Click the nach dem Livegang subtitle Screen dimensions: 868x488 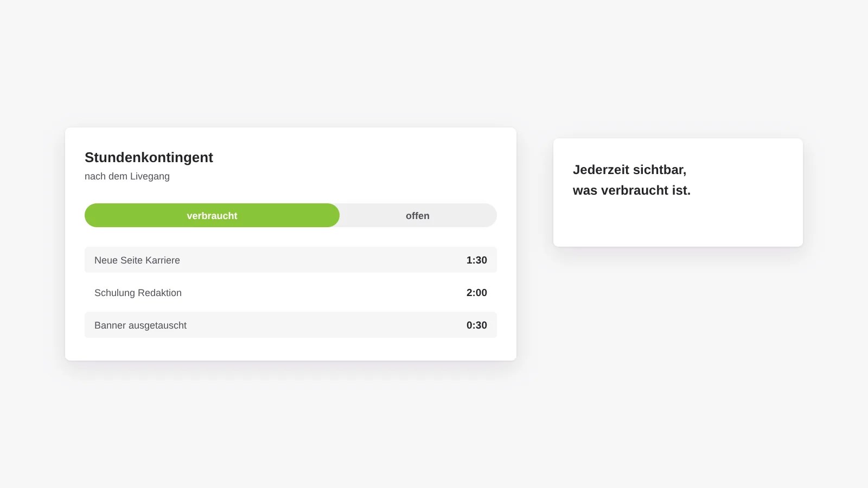tap(127, 176)
